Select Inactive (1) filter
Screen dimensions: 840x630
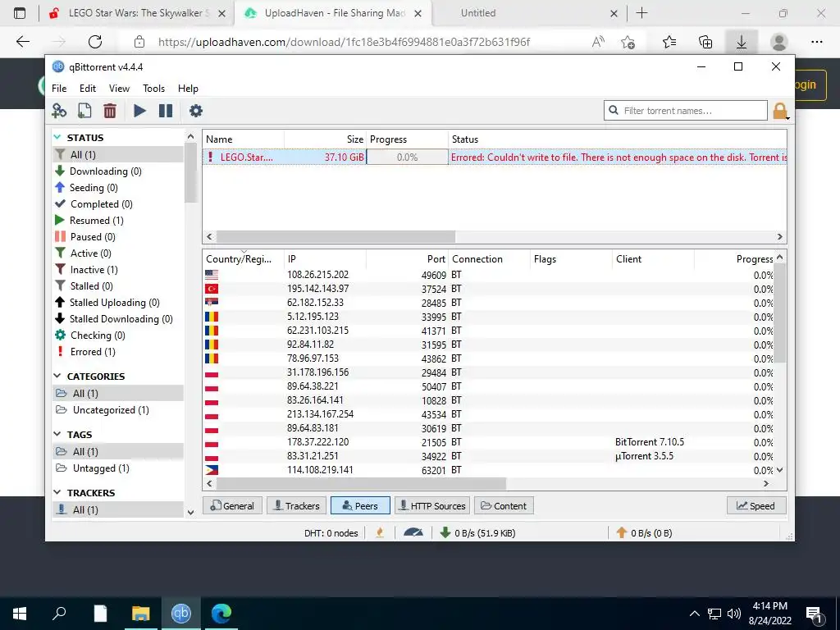coord(118,270)
